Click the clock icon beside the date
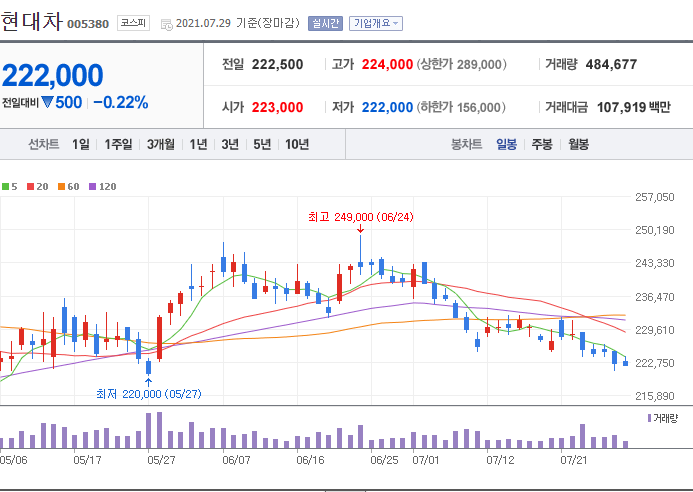 pyautogui.click(x=167, y=25)
